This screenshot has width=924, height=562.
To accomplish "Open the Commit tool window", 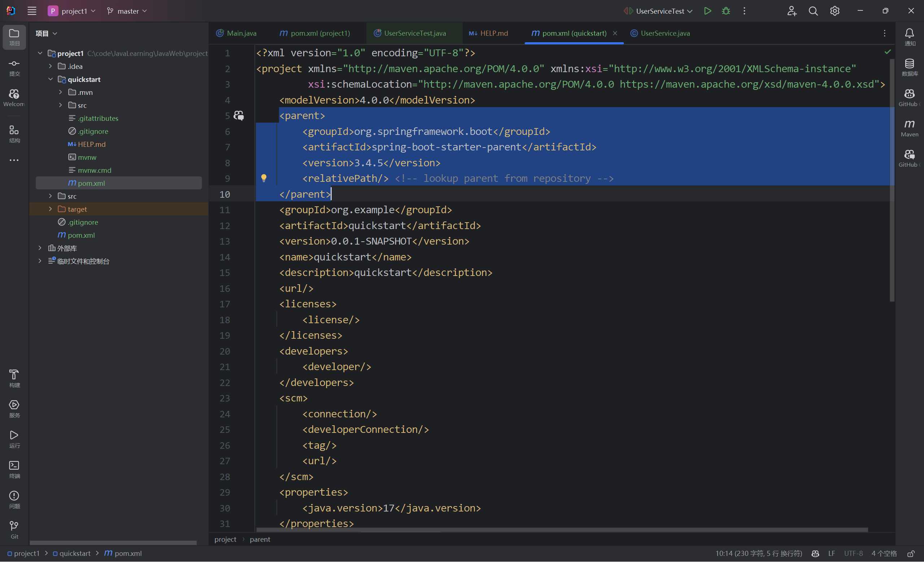I will 14,67.
